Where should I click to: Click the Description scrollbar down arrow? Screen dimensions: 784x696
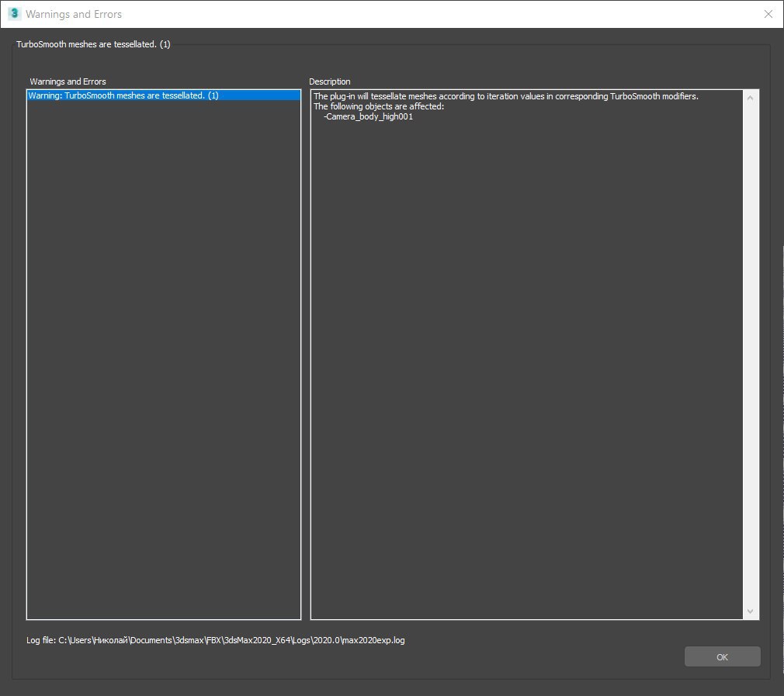tap(750, 611)
